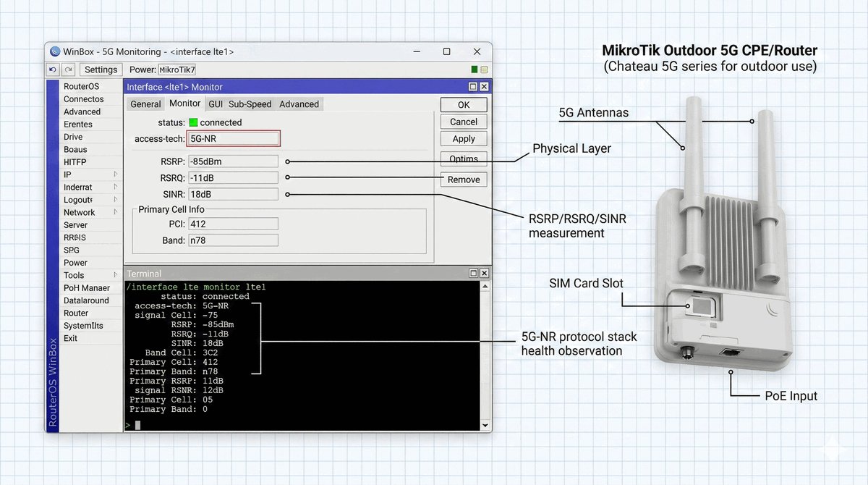The image size is (868, 485).
Task: Click the Remove button
Action: click(464, 180)
